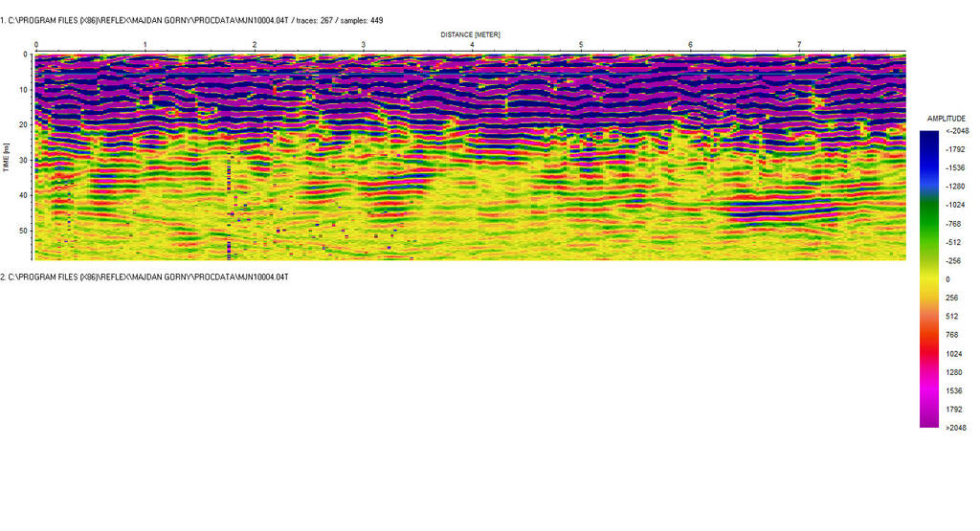This screenshot has width=980, height=531.
Task: Click the 4 meter distance tick label
Action: [x=472, y=45]
